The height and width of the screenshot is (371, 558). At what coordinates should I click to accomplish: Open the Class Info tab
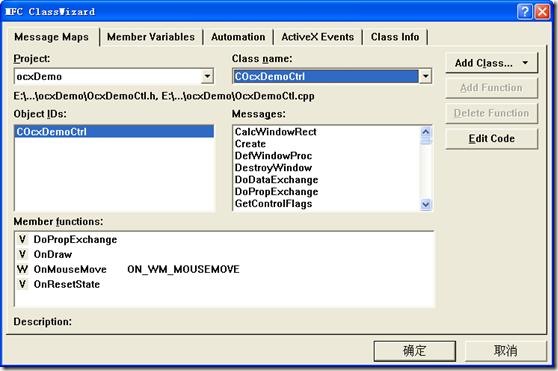pos(395,37)
